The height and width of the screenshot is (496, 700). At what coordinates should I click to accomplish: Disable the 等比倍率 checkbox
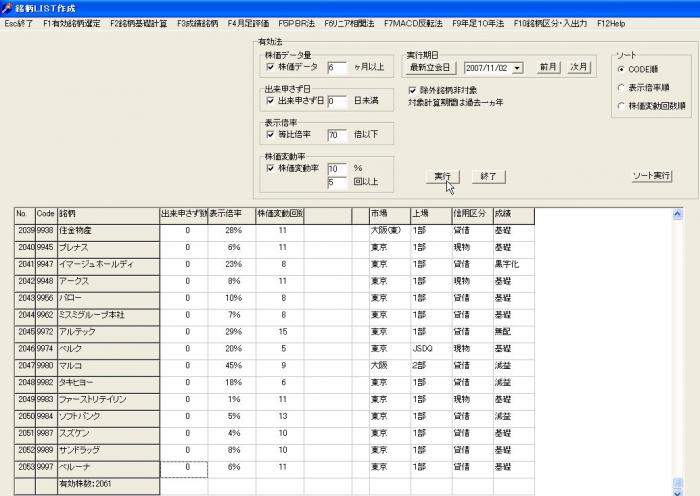click(271, 134)
